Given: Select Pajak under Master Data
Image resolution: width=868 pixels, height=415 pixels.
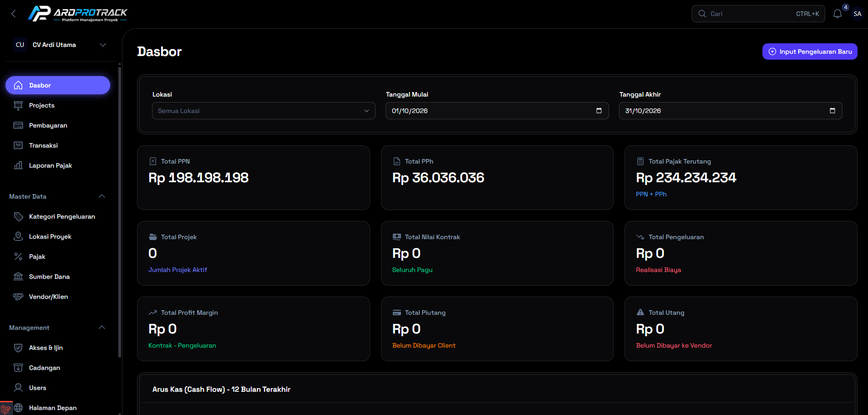Looking at the screenshot, I should click(x=58, y=256).
